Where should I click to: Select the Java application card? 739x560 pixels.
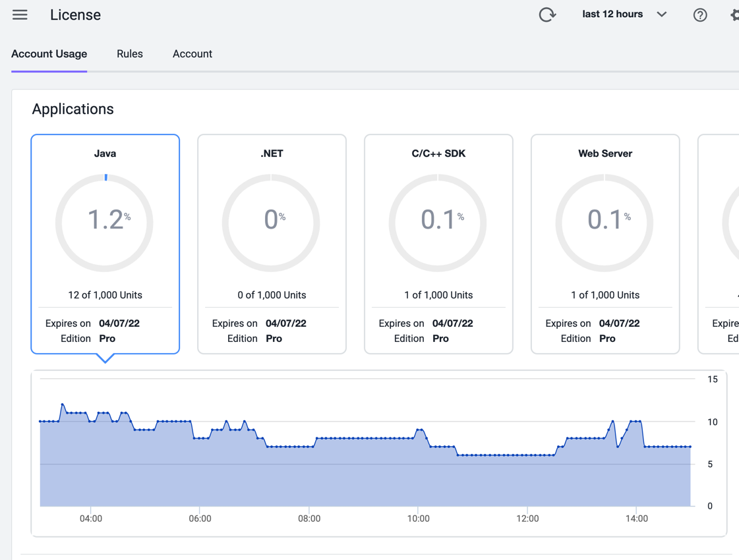pyautogui.click(x=105, y=244)
